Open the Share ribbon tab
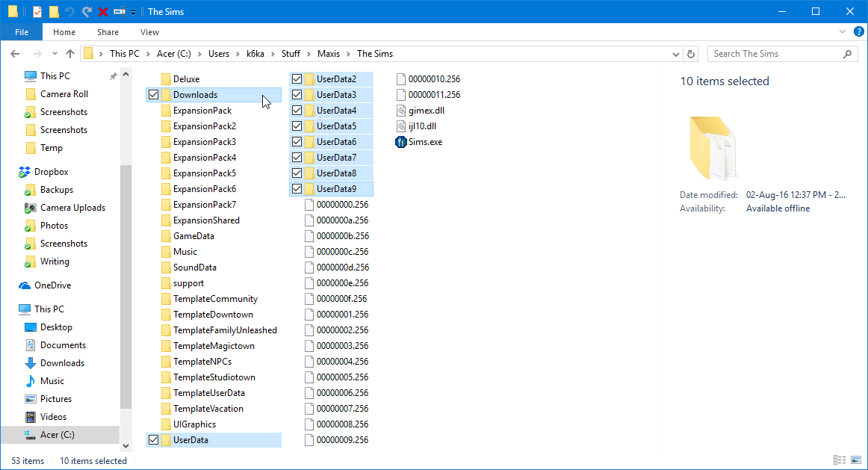 (x=108, y=32)
